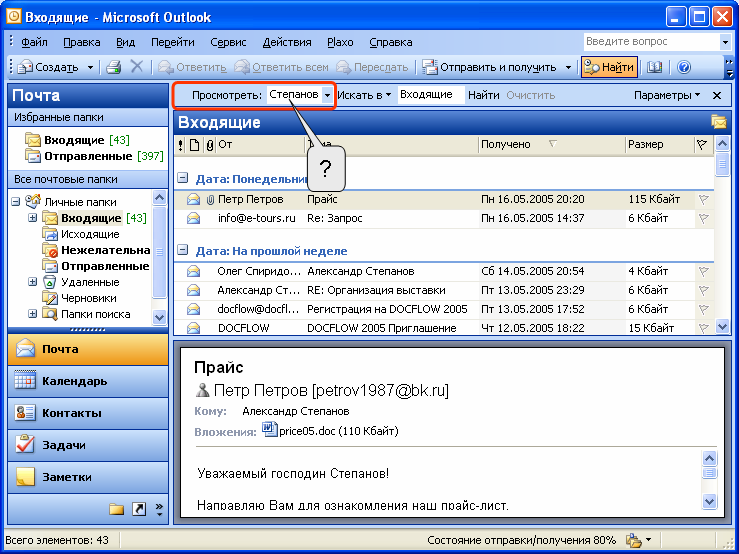Sort by the attachment paperclip column header
739x554 pixels.
coord(210,145)
